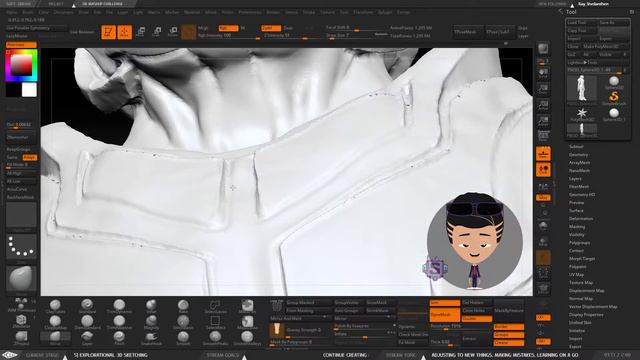Pick the Magnify brush
The image size is (640, 360).
(x=151, y=322)
